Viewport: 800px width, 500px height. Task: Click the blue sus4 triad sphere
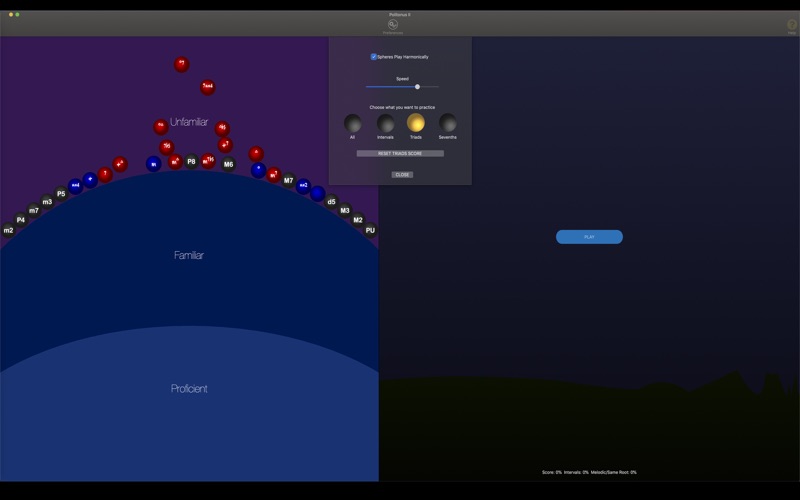(x=76, y=186)
